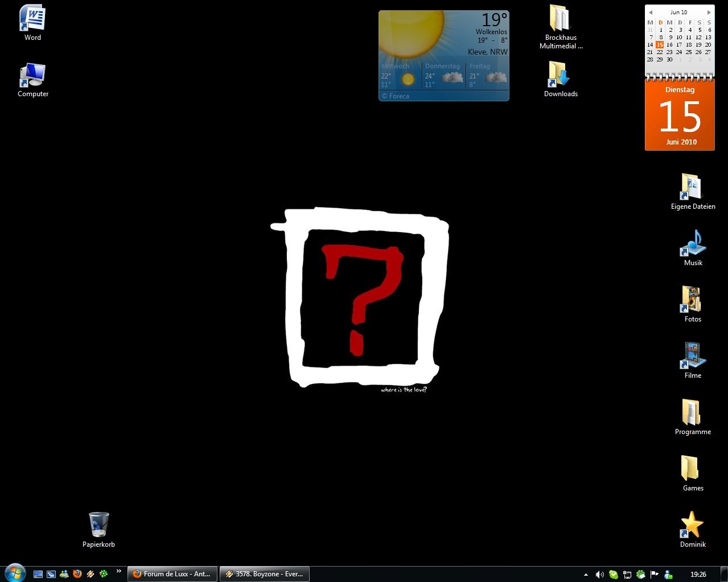This screenshot has width=728, height=582.
Task: Click Jun 10 calendar header
Action: (x=678, y=12)
